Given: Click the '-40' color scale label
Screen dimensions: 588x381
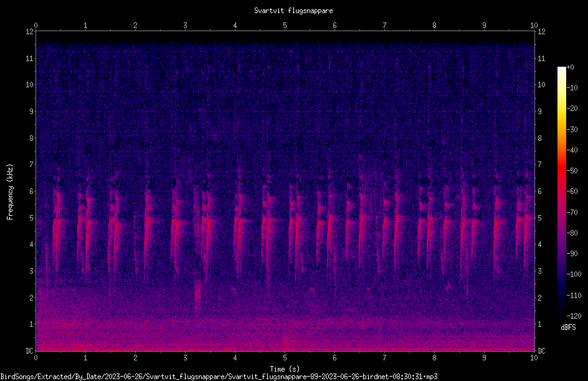Looking at the screenshot, I should (572, 150).
